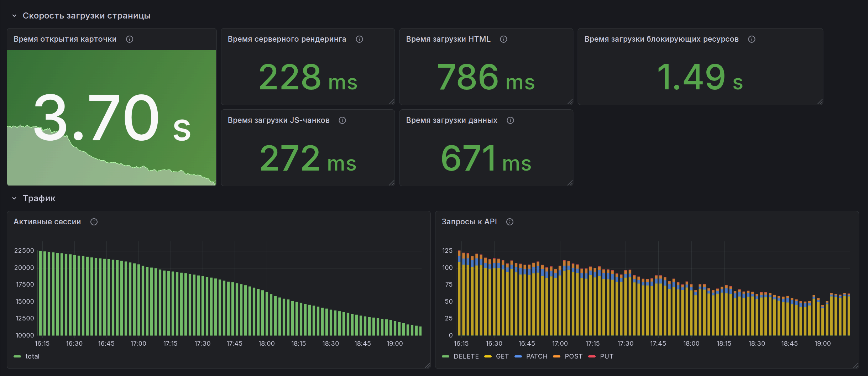
Task: Open the Время загрузки данных title menu
Action: pyautogui.click(x=452, y=120)
